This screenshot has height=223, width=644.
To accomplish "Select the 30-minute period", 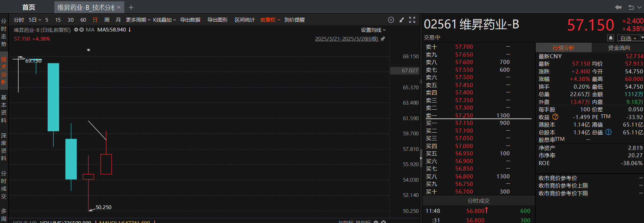I will 71,20.
